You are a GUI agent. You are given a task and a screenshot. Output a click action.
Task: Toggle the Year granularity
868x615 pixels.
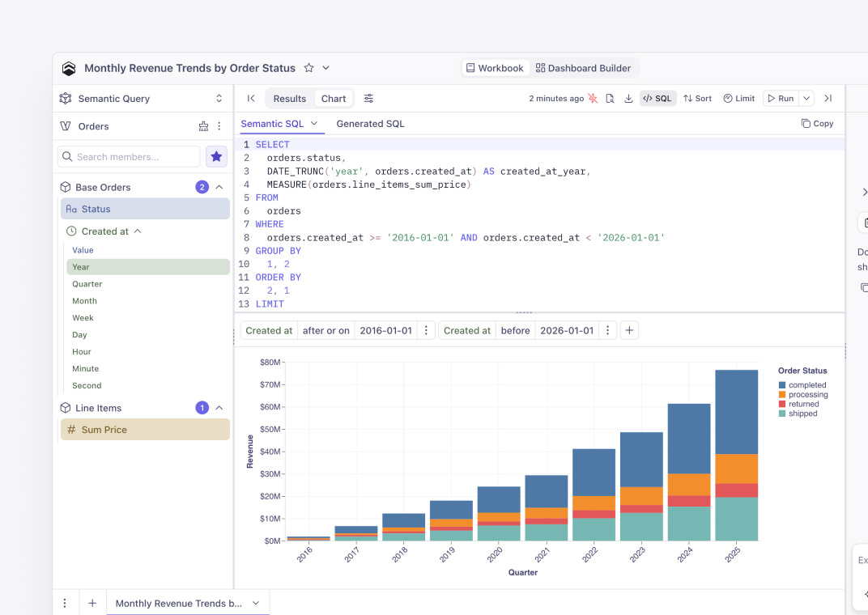[x=148, y=267]
